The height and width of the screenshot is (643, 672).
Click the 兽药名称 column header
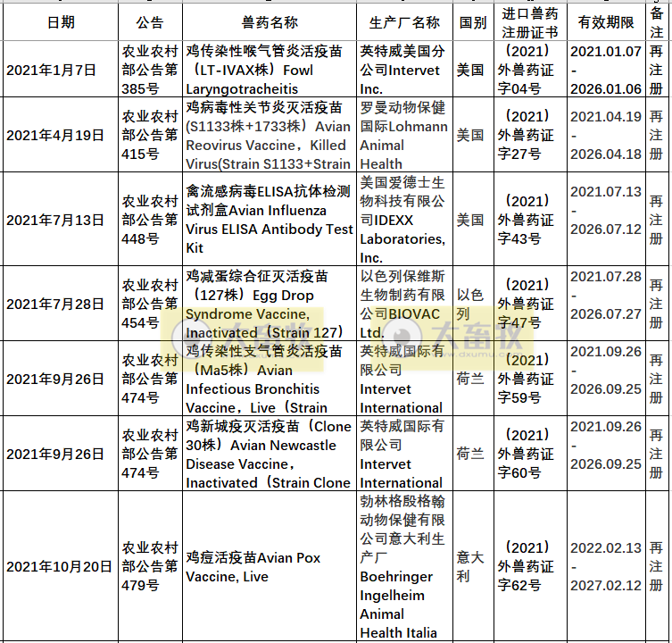tap(270, 22)
